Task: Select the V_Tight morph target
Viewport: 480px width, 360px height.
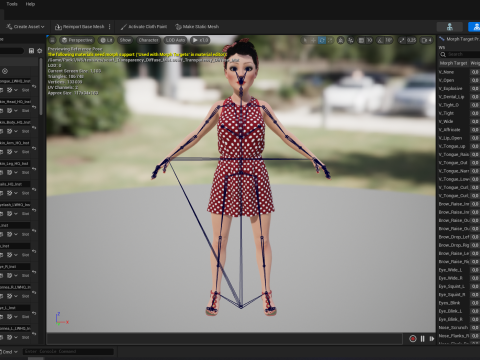Action: pos(446,113)
